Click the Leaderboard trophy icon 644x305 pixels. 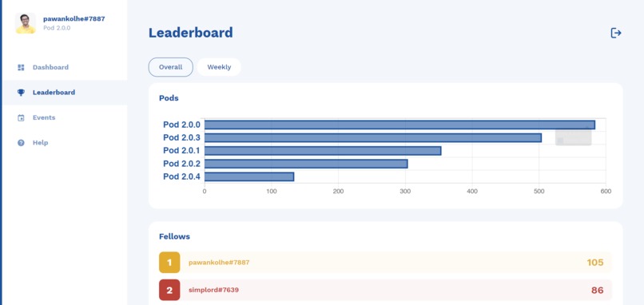(x=21, y=93)
